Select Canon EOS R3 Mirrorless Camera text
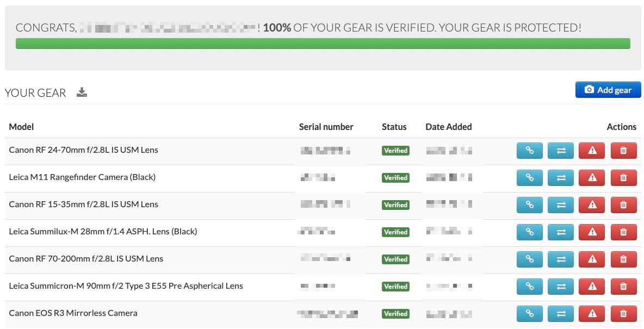The image size is (644, 329). (x=73, y=313)
